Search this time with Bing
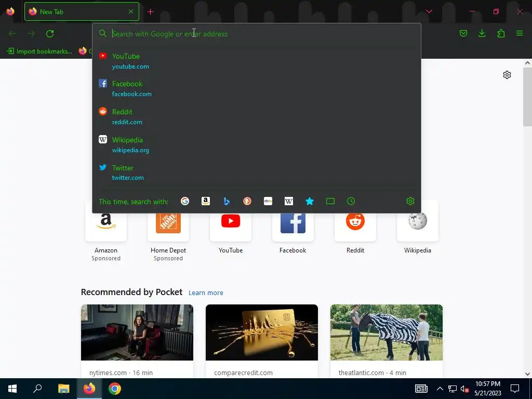532x399 pixels. pyautogui.click(x=227, y=201)
